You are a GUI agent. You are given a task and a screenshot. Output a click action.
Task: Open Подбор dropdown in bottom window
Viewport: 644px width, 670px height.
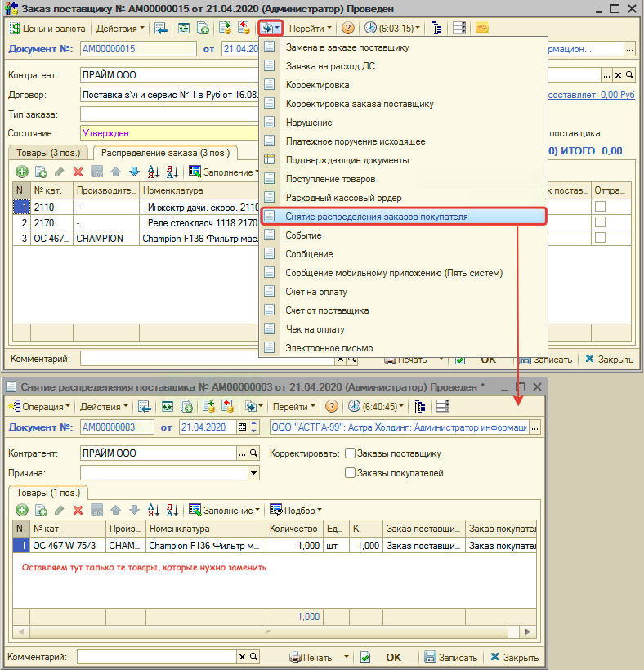295,510
